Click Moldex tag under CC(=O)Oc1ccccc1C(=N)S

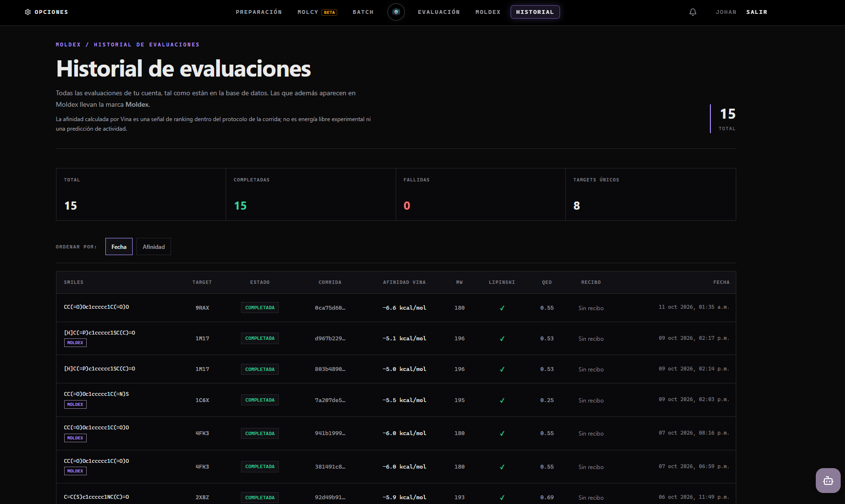(75, 404)
